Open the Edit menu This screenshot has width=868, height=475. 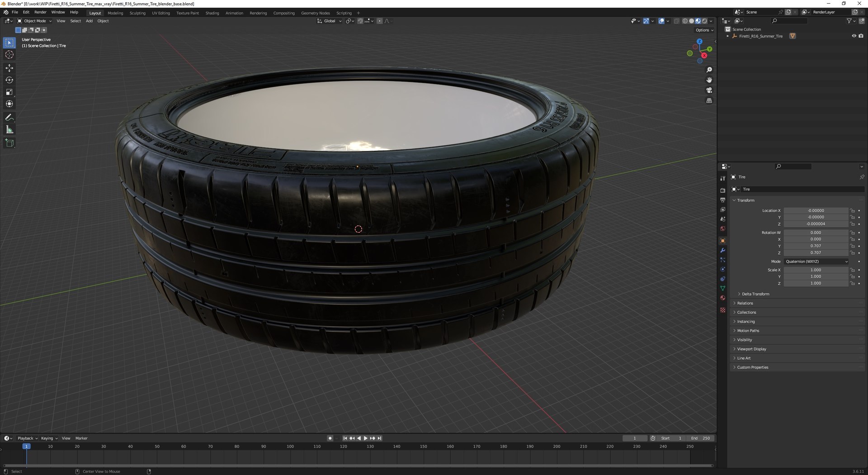click(x=26, y=12)
